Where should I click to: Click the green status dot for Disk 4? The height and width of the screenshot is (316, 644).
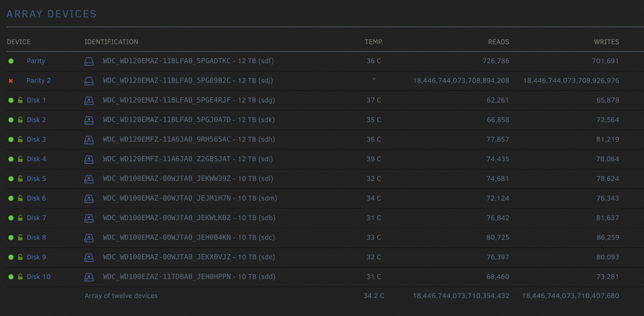(11, 159)
